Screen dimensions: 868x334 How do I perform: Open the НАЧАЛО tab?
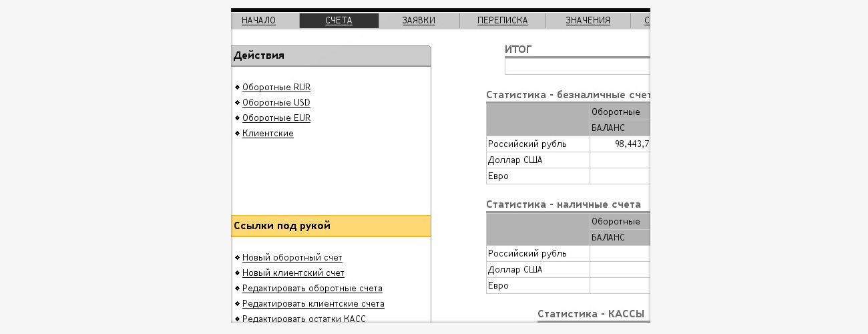tap(258, 21)
